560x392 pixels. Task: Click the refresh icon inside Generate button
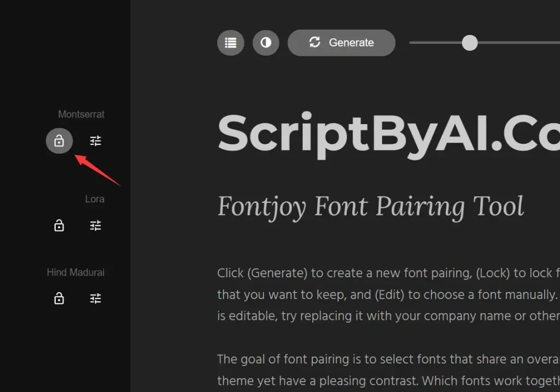pyautogui.click(x=314, y=42)
